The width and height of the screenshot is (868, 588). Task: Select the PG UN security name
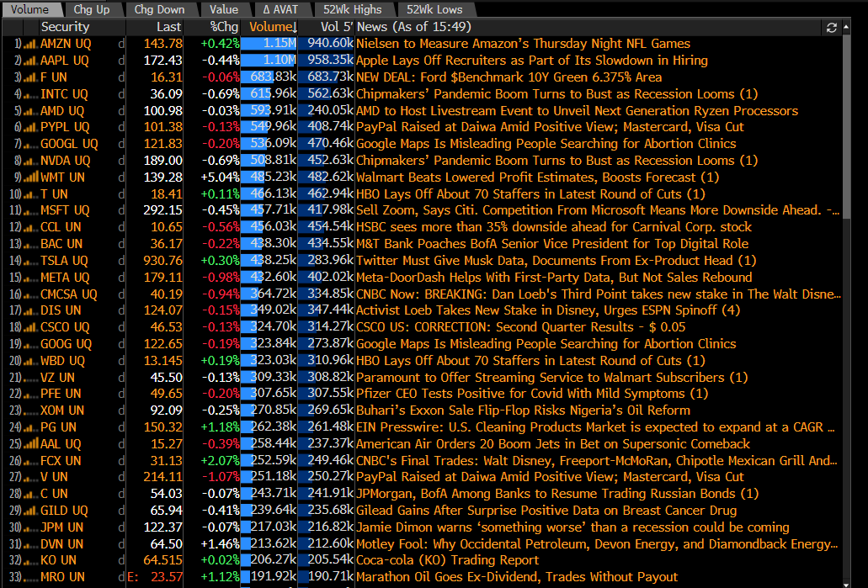tap(59, 427)
